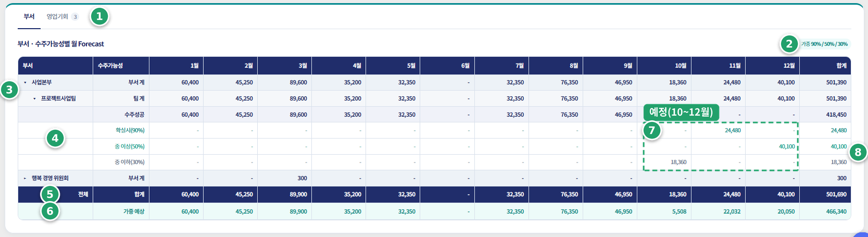
Task: Click the 가중 90%/50%/30% badge
Action: [824, 44]
